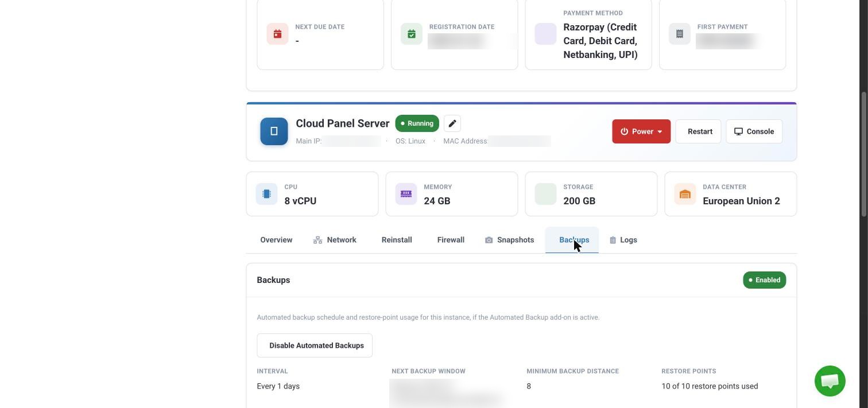The height and width of the screenshot is (408, 868).
Task: Click the Memory RAM icon
Action: [x=406, y=194]
